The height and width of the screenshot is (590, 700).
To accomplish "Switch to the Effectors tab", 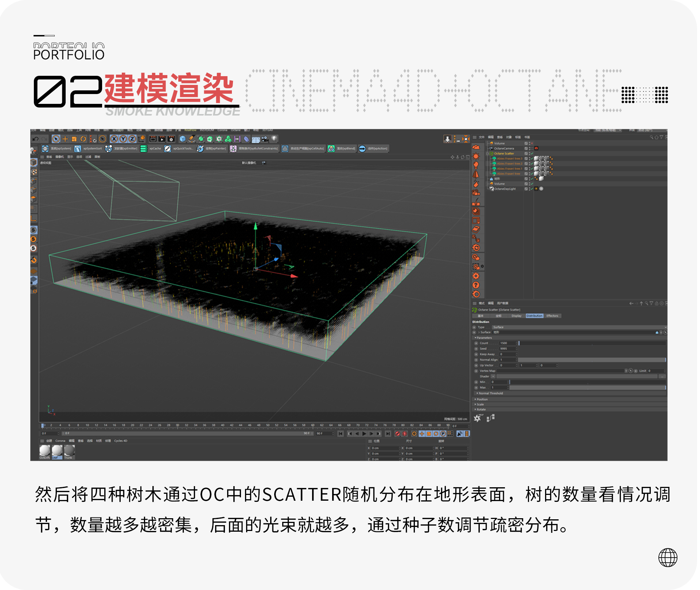I will [552, 316].
